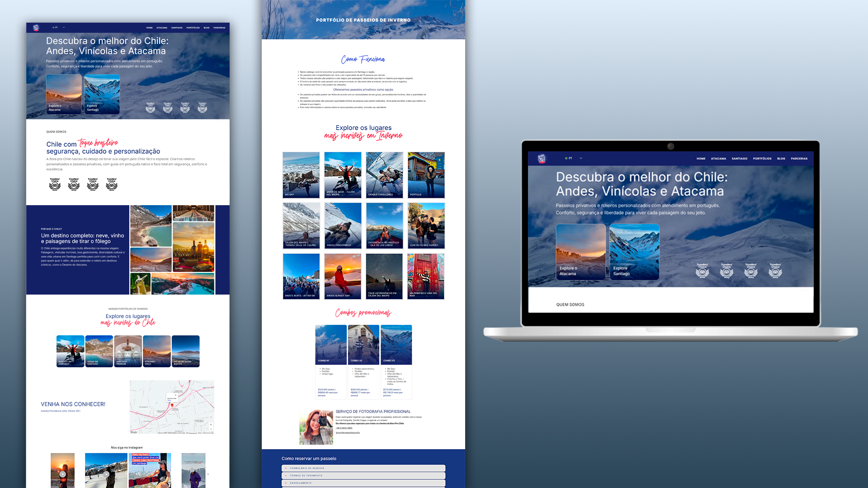
Task: Play the sunset Instagram video
Action: (x=62, y=474)
